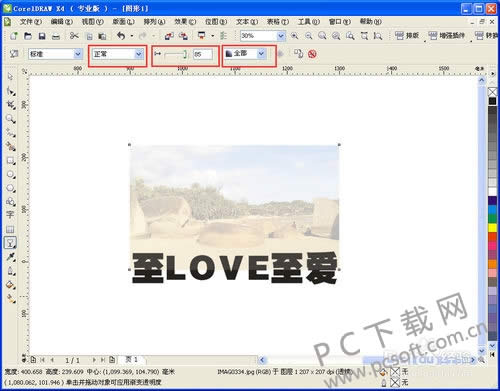Select the Pick tool in toolbox
Screen dimensions: 500x391
click(10, 77)
